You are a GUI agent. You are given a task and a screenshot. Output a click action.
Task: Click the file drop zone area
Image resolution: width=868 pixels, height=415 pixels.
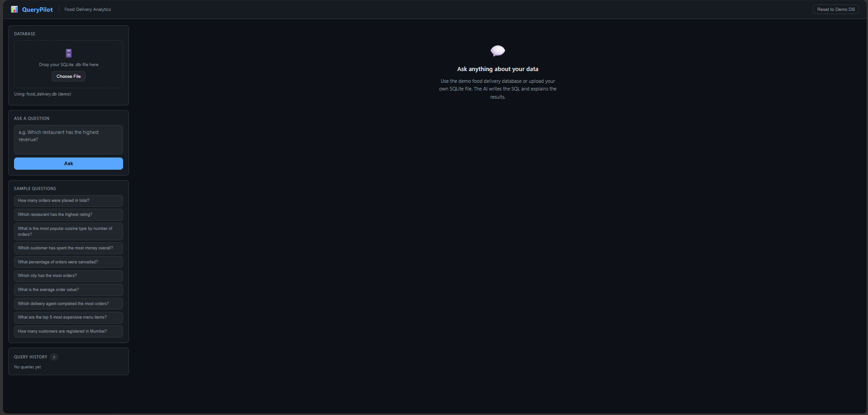(x=68, y=64)
